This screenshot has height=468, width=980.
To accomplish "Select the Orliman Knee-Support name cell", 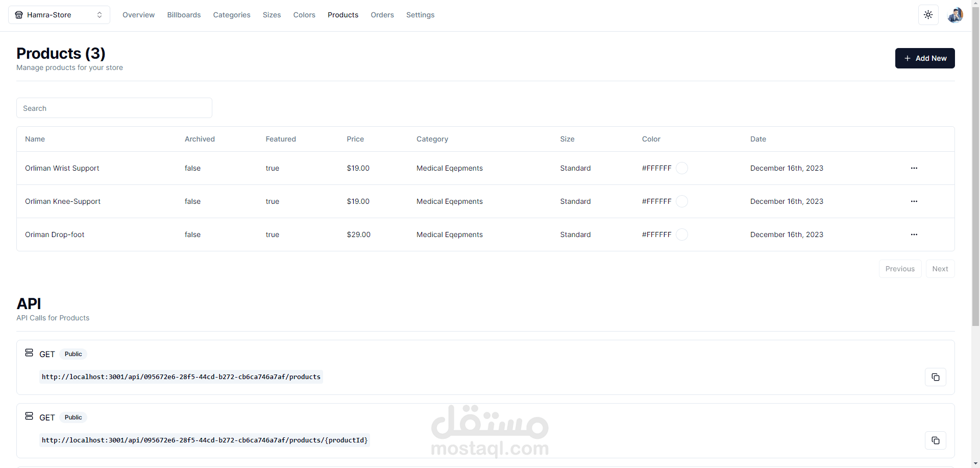I will (63, 201).
